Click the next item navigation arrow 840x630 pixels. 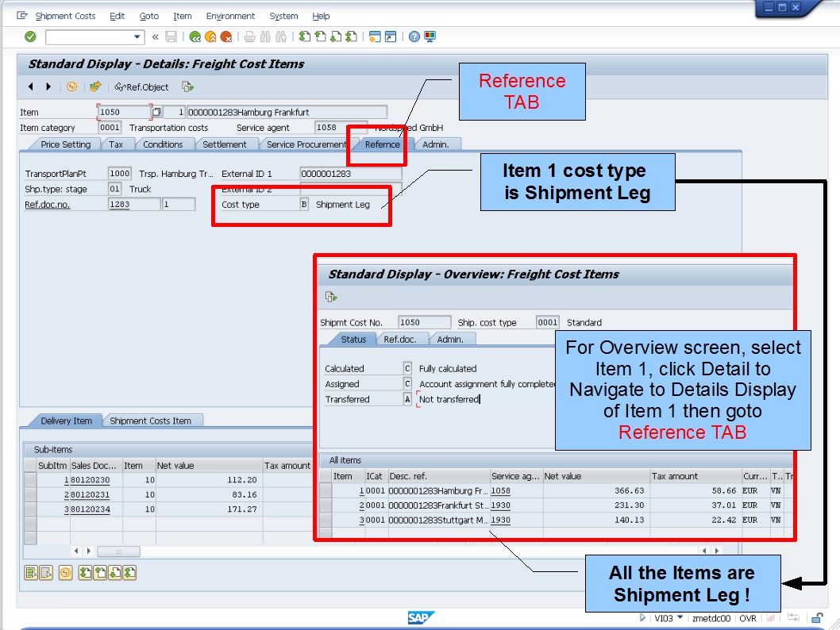pos(47,87)
